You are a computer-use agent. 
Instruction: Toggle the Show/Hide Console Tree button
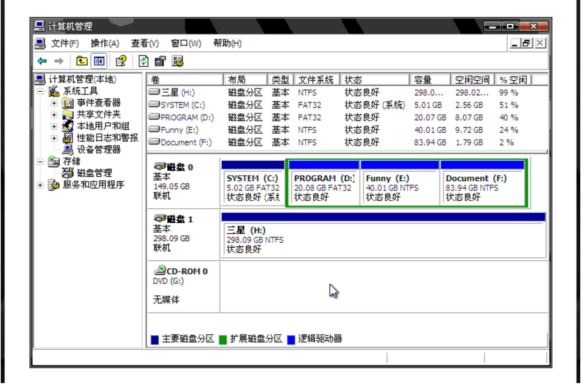[99, 61]
